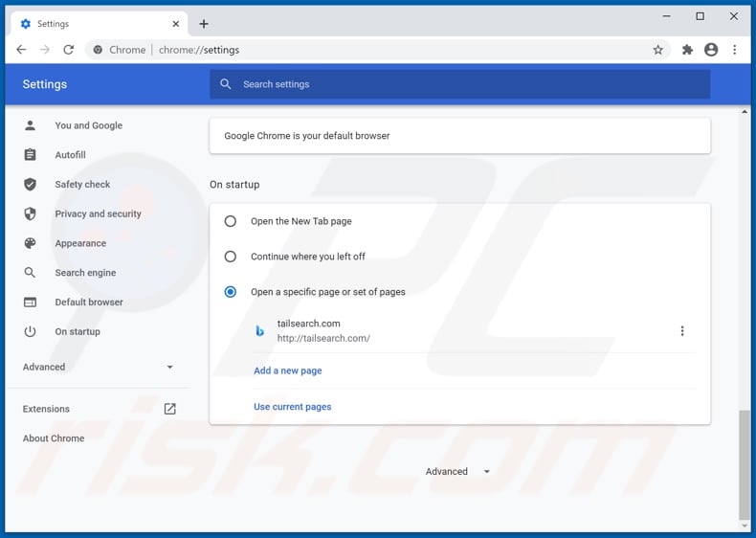Open a new tab with plus icon
Image resolution: width=756 pixels, height=538 pixels.
coord(204,24)
